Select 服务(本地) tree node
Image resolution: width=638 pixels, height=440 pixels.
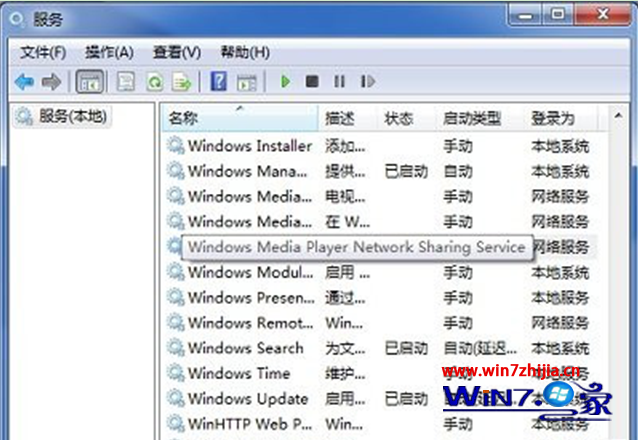pos(62,116)
